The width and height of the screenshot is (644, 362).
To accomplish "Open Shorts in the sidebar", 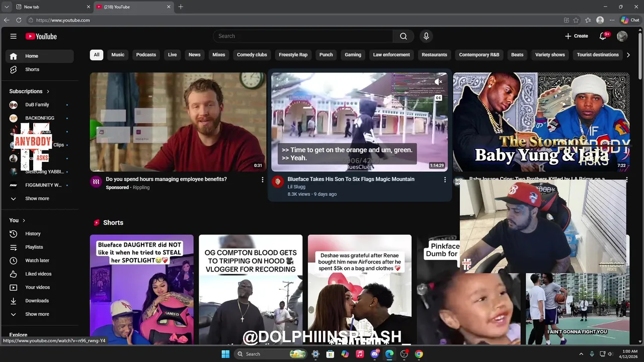I will coord(40,69).
